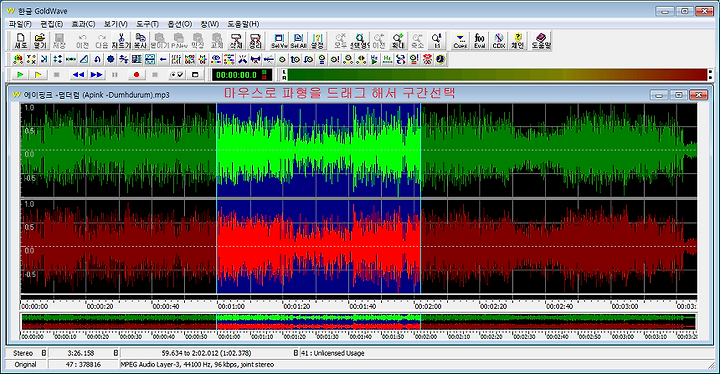720x374 pixels.
Task: Open the 파일(F) menu
Action: point(20,24)
